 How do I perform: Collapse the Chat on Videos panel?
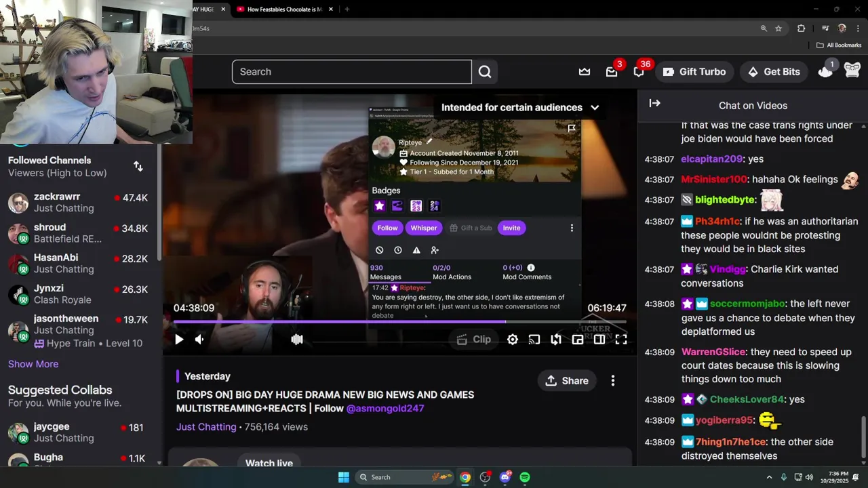click(x=654, y=103)
